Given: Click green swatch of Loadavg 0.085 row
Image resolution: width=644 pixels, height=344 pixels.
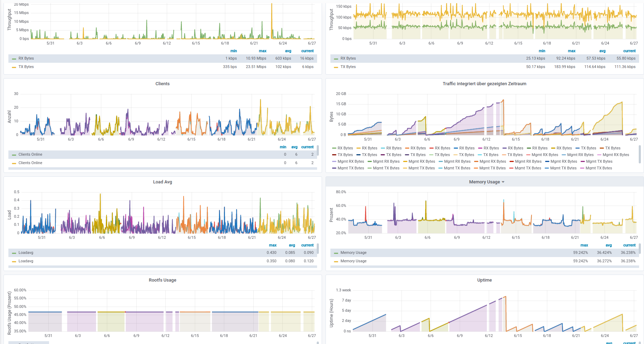Looking at the screenshot, I should click(14, 253).
